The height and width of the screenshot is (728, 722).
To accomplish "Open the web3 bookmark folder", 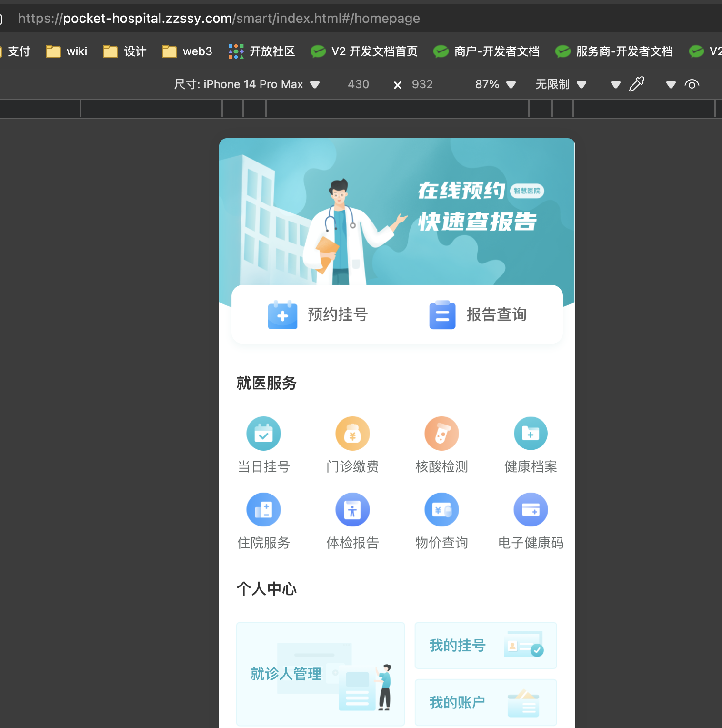I will 187,51.
